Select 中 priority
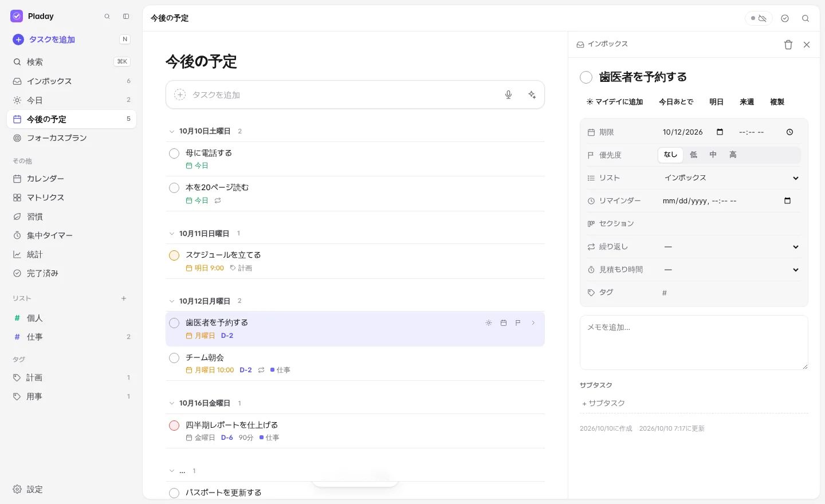 pos(713,155)
